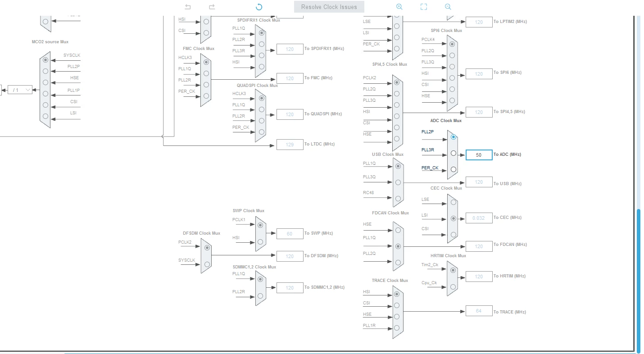
Task: Click the fit-to-screen icon
Action: (x=424, y=7)
